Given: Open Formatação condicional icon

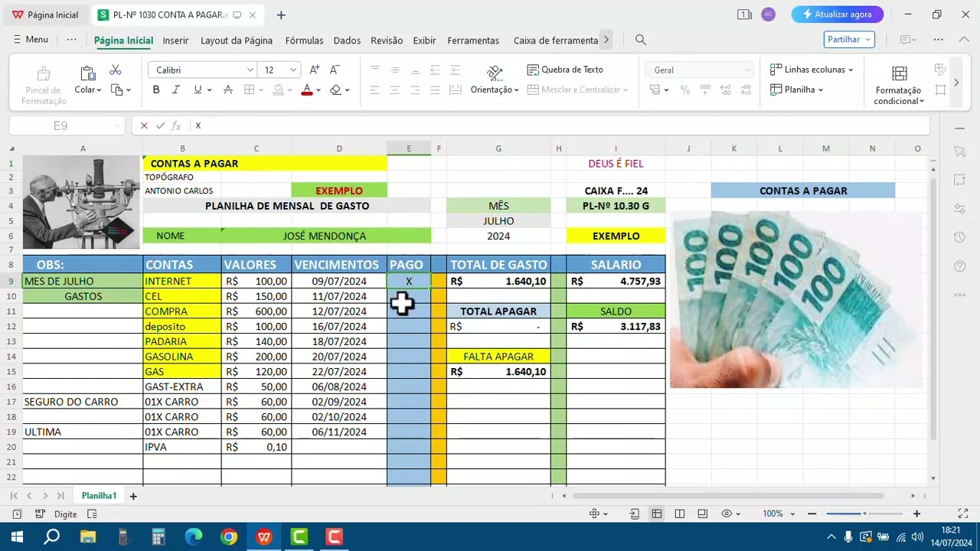Looking at the screenshot, I should coord(900,73).
